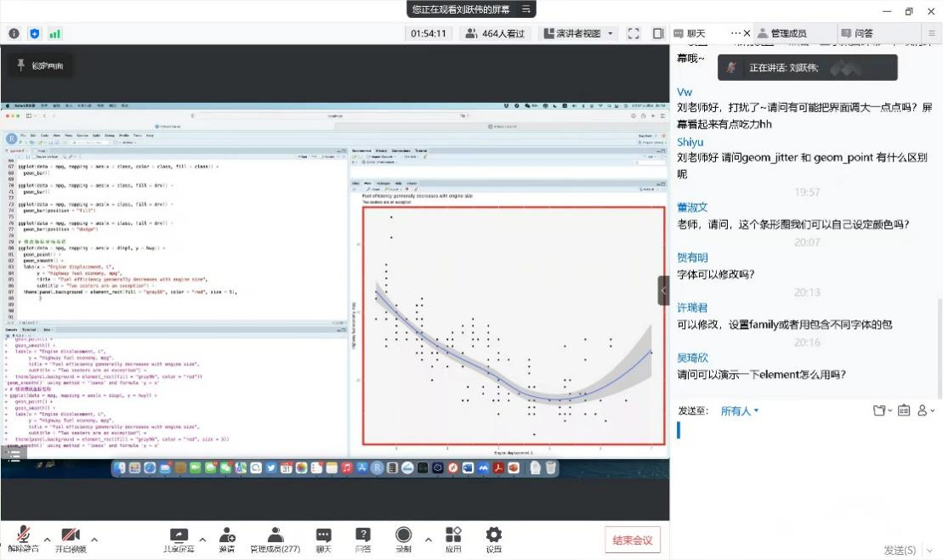Image resolution: width=943 pixels, height=560 pixels.
Task: Start recording with the 录制 button
Action: click(404, 536)
